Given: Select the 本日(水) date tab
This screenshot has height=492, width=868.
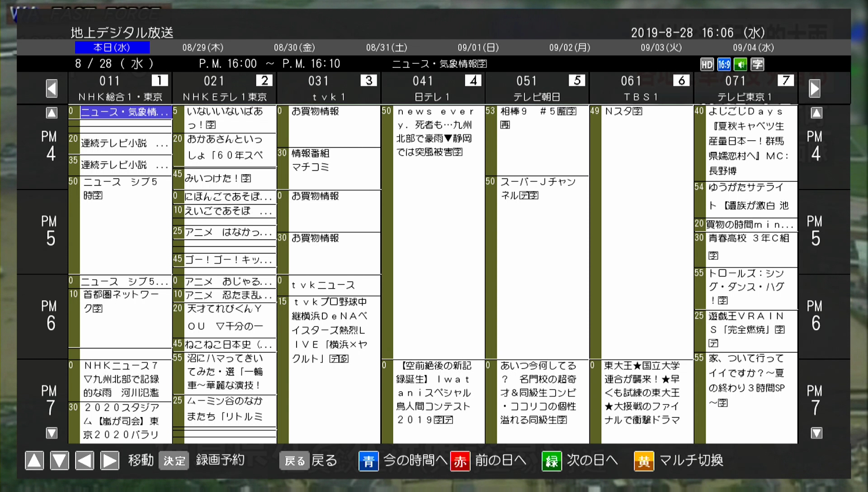Looking at the screenshot, I should (x=112, y=47).
